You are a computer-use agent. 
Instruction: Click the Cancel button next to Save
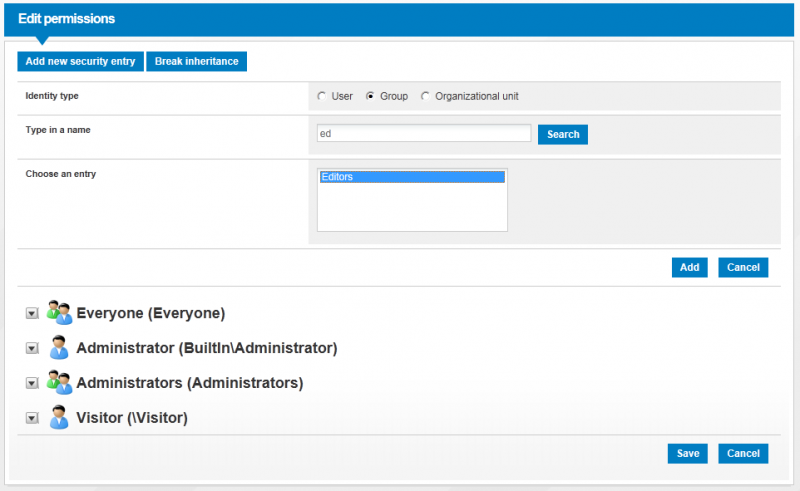click(743, 453)
